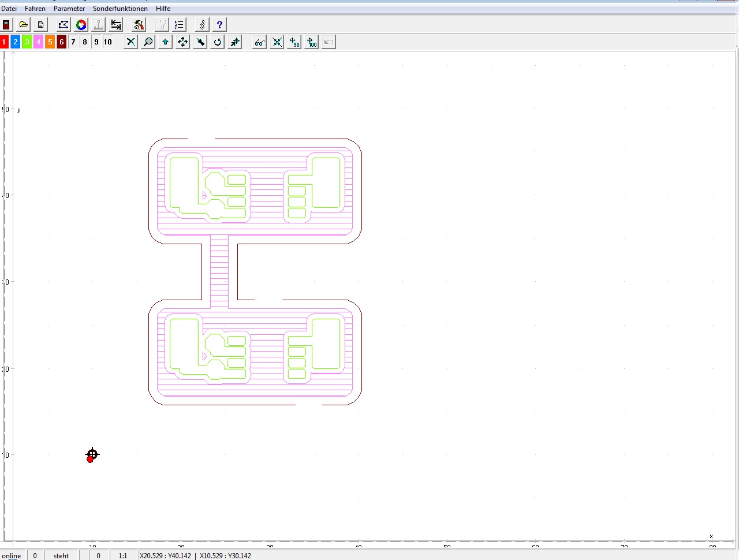Select the magnifier zoom tool
This screenshot has width=739, height=560.
[x=148, y=42]
